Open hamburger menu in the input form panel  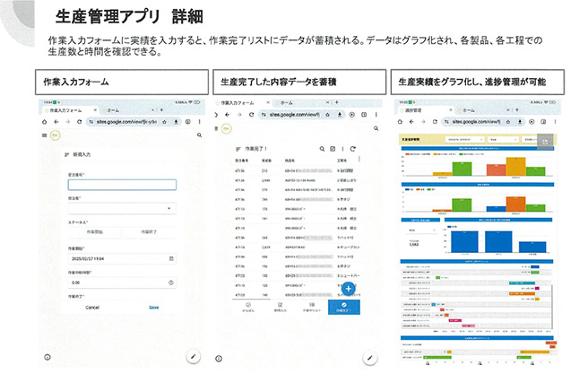(44, 135)
